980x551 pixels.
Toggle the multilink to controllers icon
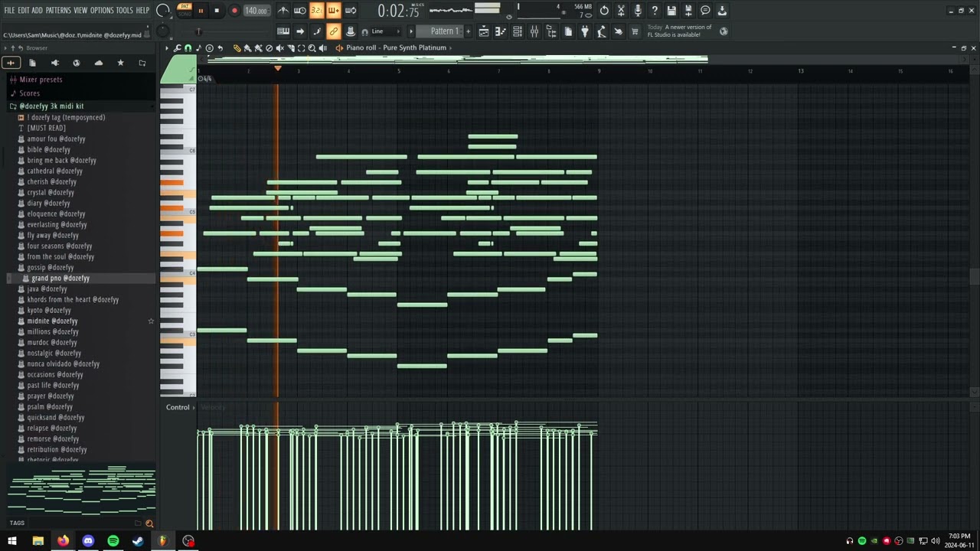333,31
